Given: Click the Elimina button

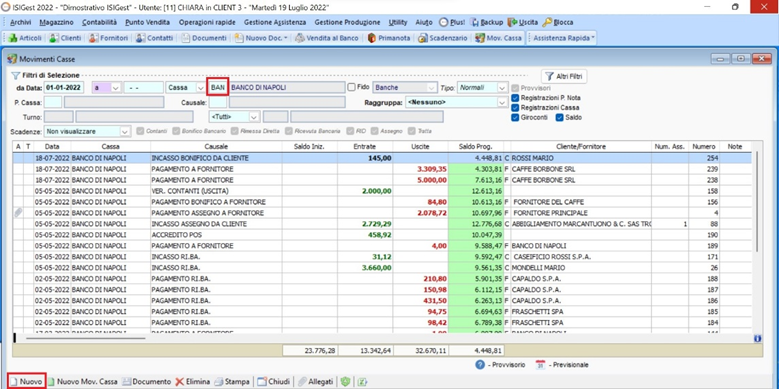Looking at the screenshot, I should pos(193,382).
